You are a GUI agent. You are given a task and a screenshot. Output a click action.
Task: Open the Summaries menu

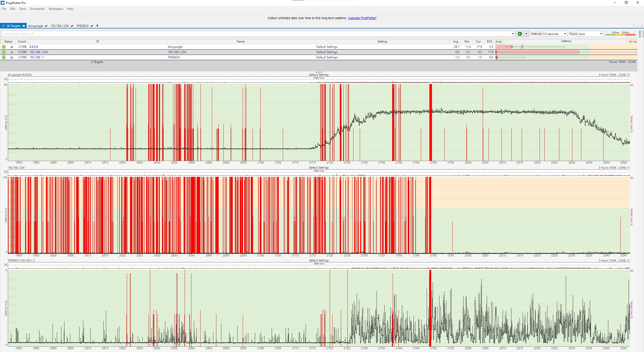[37, 9]
